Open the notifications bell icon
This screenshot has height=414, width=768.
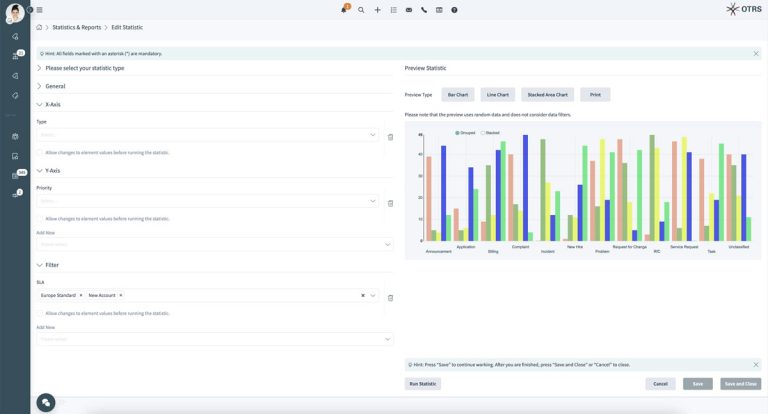(x=345, y=9)
